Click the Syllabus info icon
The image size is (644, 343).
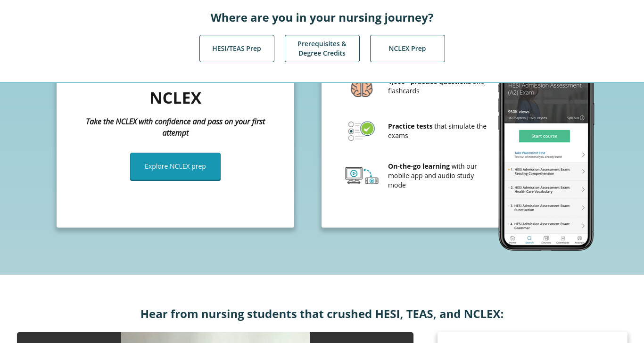pos(582,118)
